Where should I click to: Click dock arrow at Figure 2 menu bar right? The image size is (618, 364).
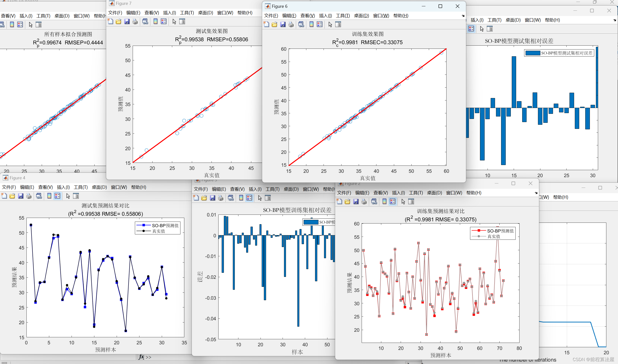[536, 193]
